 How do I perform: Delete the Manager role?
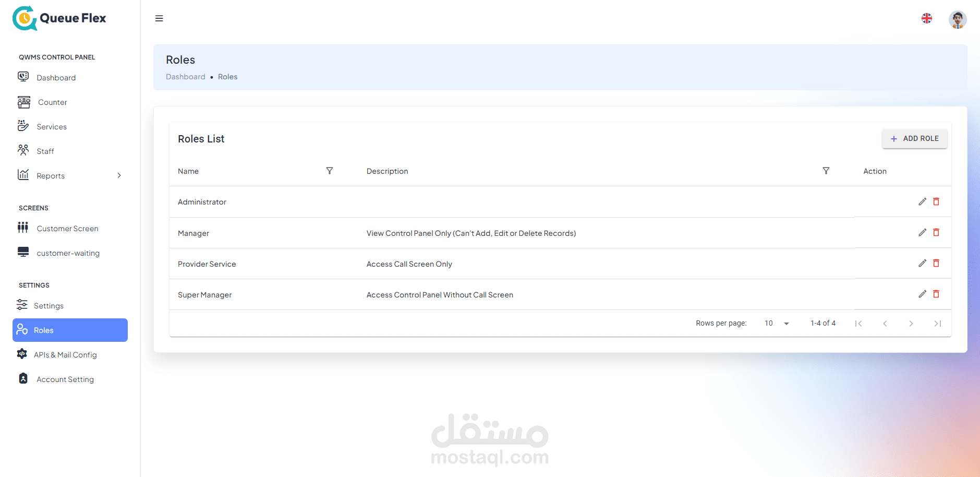[x=936, y=232]
